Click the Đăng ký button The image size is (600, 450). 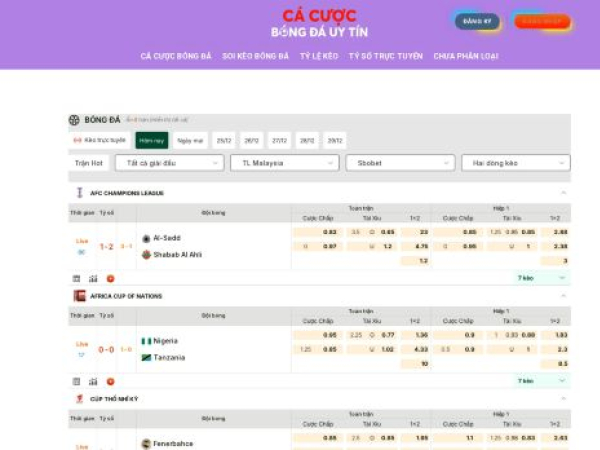tap(477, 21)
